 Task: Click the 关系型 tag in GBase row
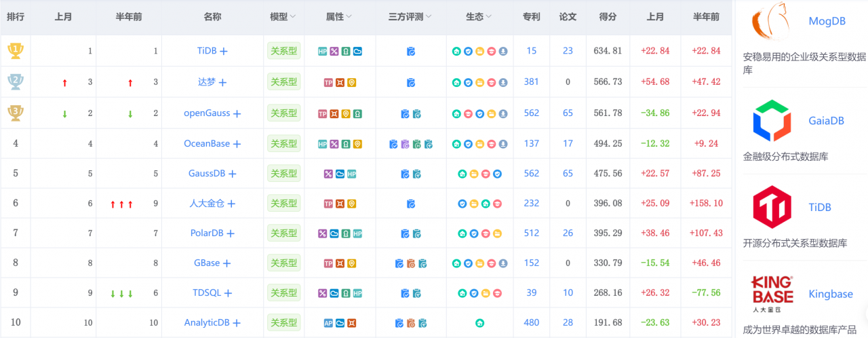tap(283, 263)
